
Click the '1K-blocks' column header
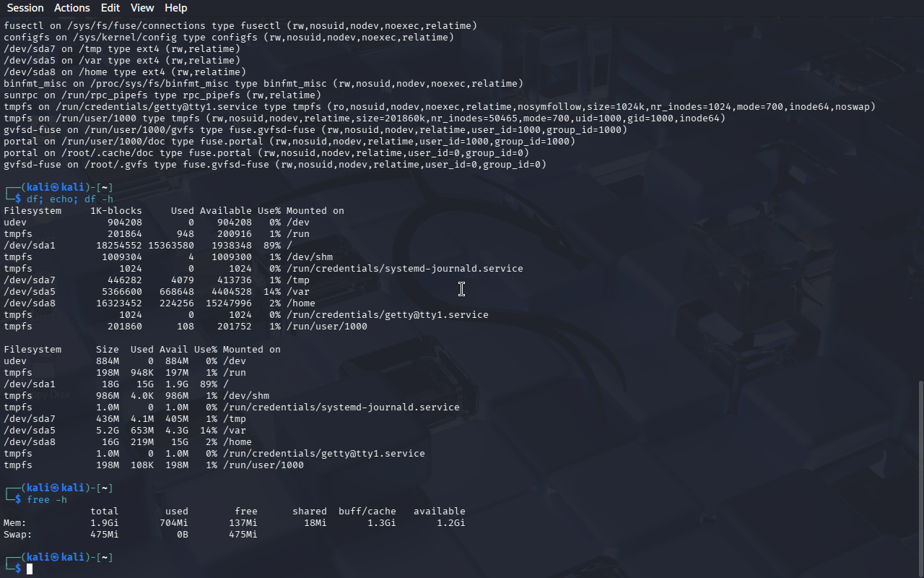[x=115, y=211]
